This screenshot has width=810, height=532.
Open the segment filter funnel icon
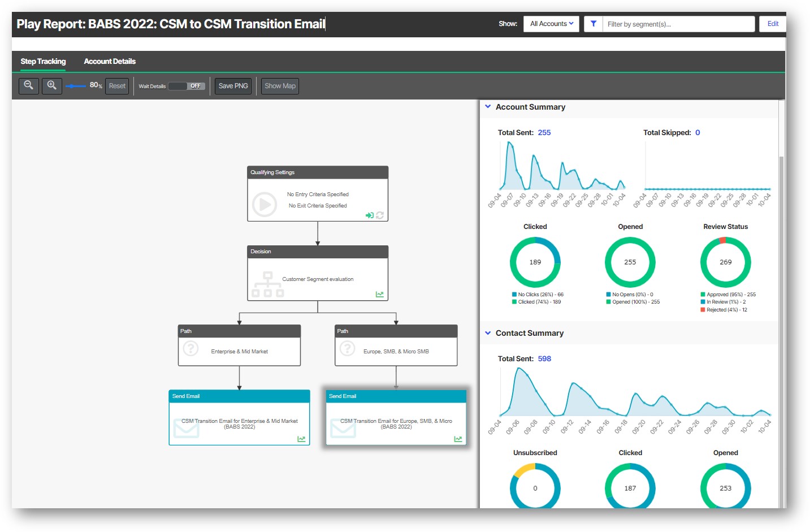pos(593,24)
